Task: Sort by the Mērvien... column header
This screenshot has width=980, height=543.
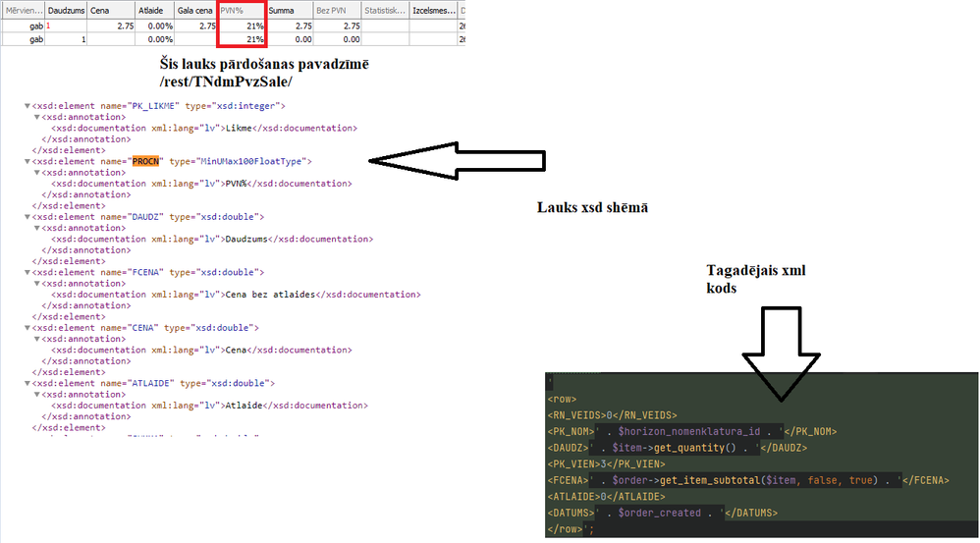Action: coord(24,11)
